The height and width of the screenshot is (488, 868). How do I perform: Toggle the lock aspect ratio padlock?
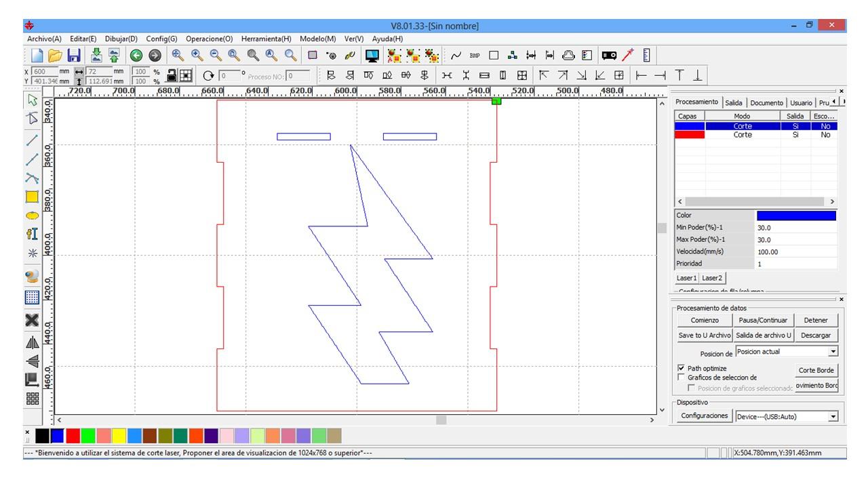(172, 75)
